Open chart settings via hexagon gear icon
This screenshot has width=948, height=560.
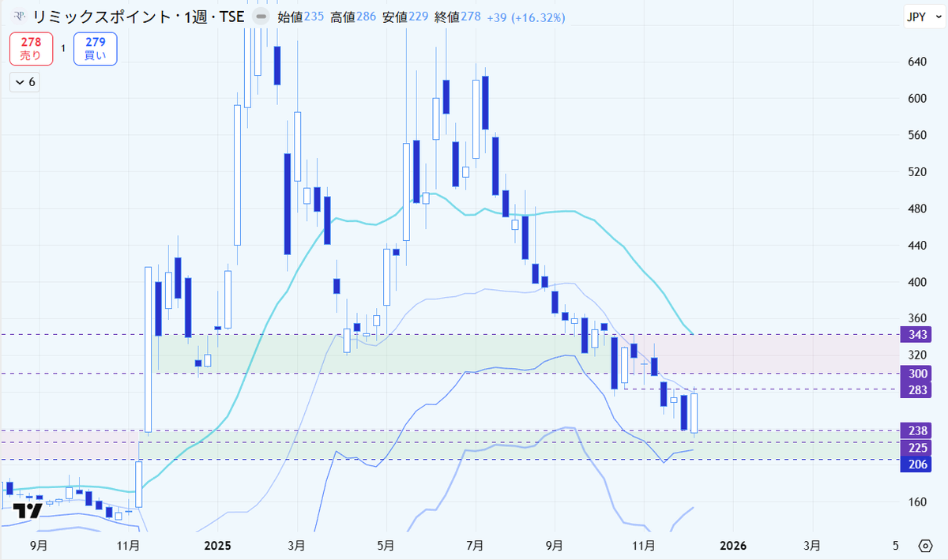pos(925,546)
